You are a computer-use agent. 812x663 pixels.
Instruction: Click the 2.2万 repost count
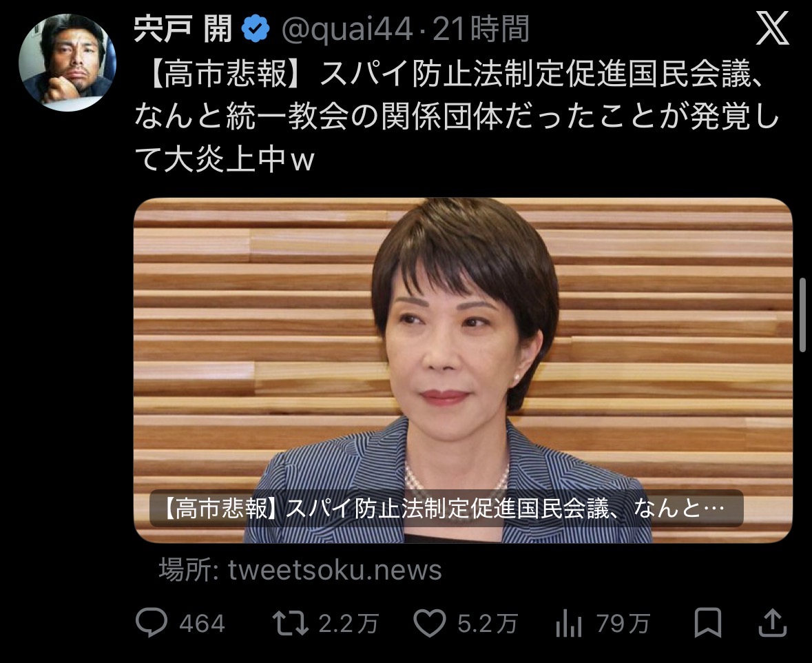(348, 623)
